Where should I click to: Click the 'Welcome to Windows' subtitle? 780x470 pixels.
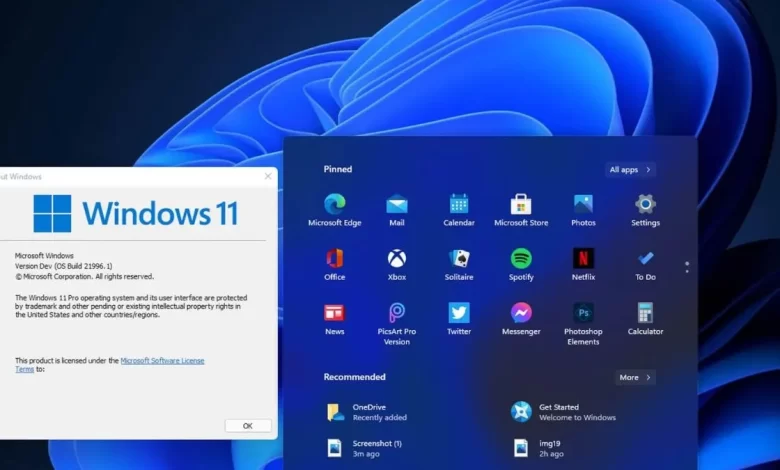(578, 417)
